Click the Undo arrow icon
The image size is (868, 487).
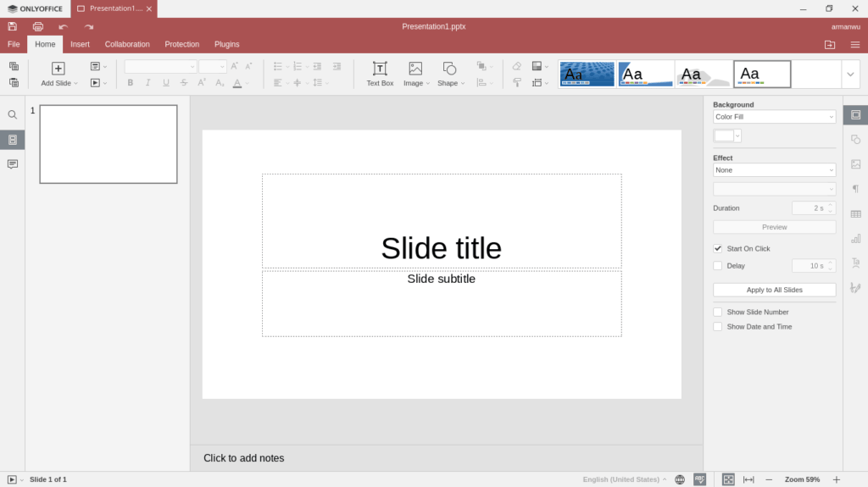(x=63, y=26)
